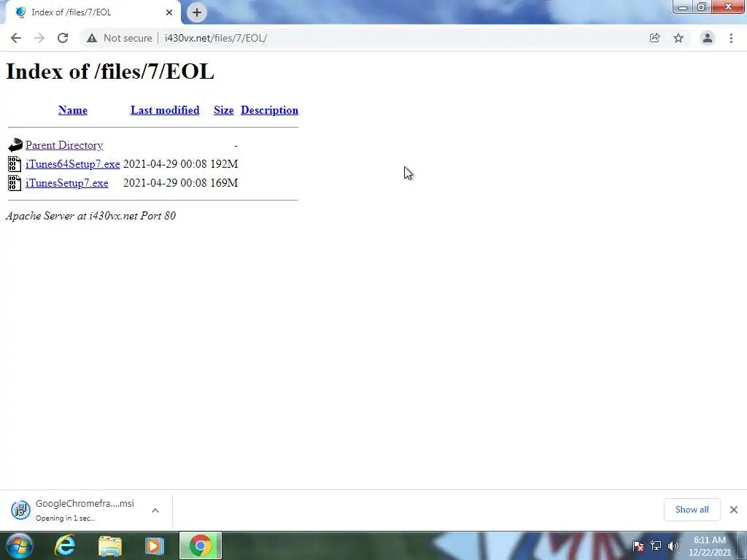Viewport: 747px width, 560px height.
Task: Click the 192M size value
Action: click(224, 164)
